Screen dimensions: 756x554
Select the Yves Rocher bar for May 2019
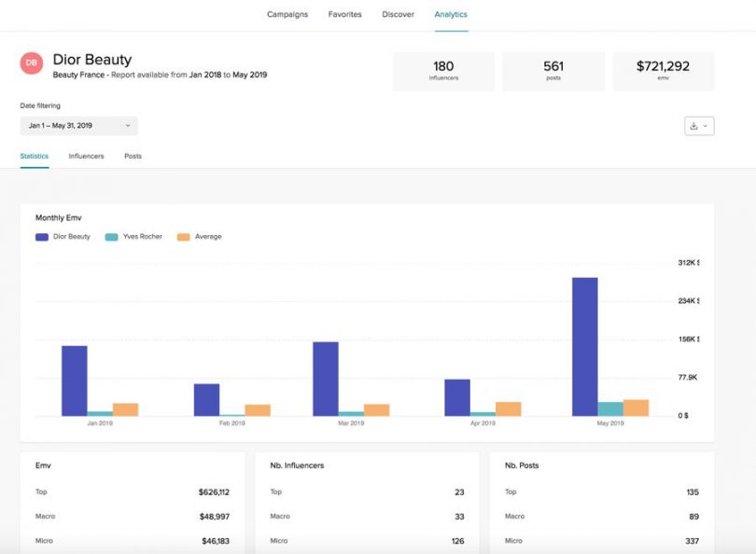pos(610,409)
